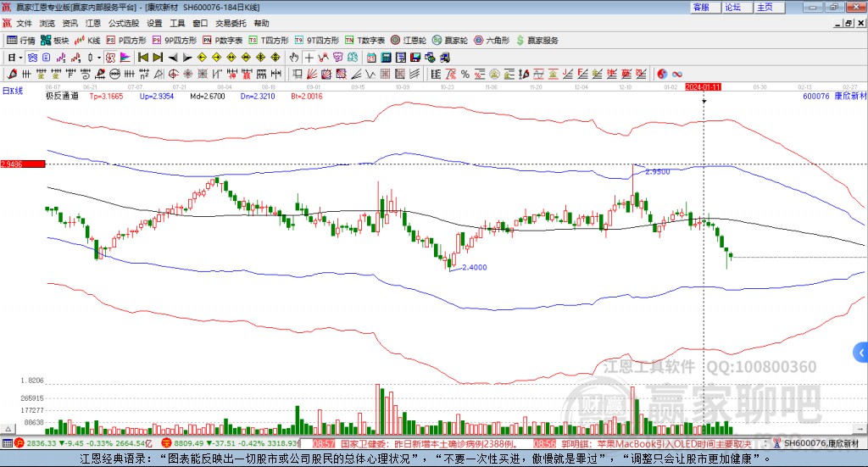Open the 帮助 menu

261,23
